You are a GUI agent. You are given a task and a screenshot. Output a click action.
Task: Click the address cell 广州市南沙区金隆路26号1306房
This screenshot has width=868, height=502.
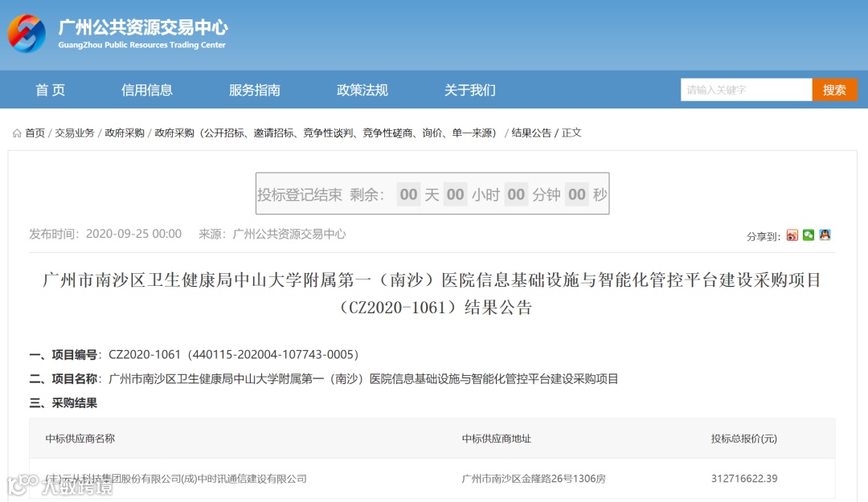click(534, 478)
